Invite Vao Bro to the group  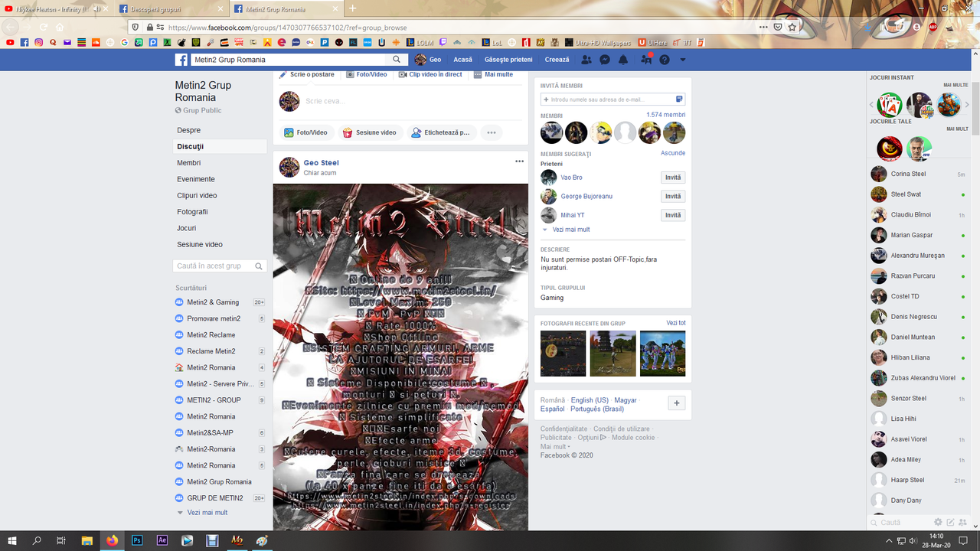[x=673, y=178]
